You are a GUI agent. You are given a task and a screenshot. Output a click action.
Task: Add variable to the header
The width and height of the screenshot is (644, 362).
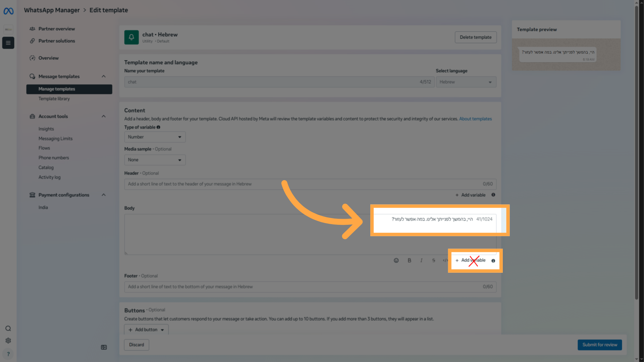[x=471, y=195]
